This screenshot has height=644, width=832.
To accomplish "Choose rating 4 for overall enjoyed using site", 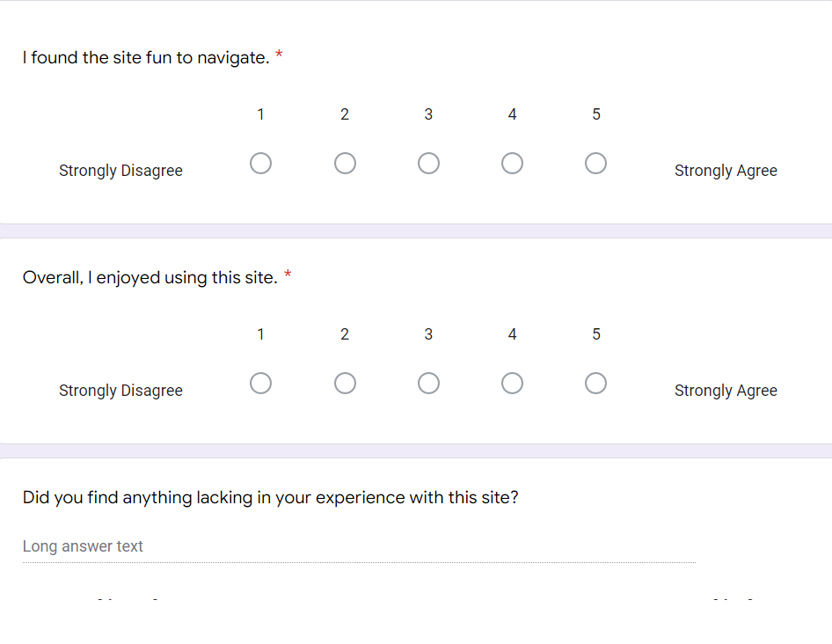I will point(512,384).
